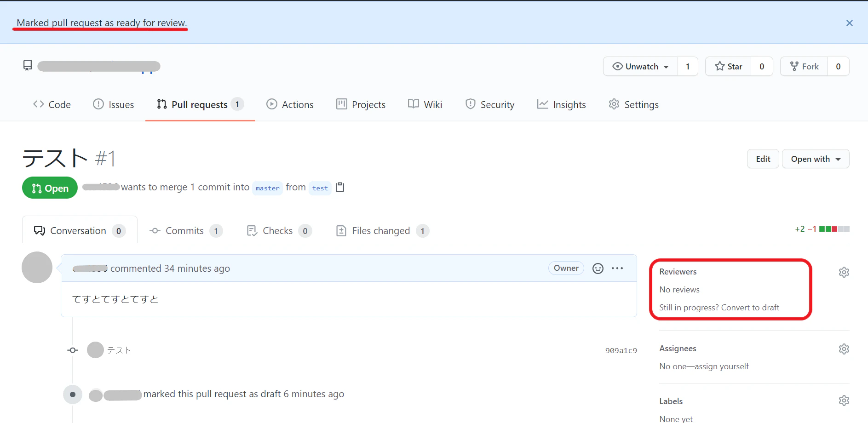The width and height of the screenshot is (868, 423).
Task: Click the commit author's small avatar
Action: tap(95, 350)
